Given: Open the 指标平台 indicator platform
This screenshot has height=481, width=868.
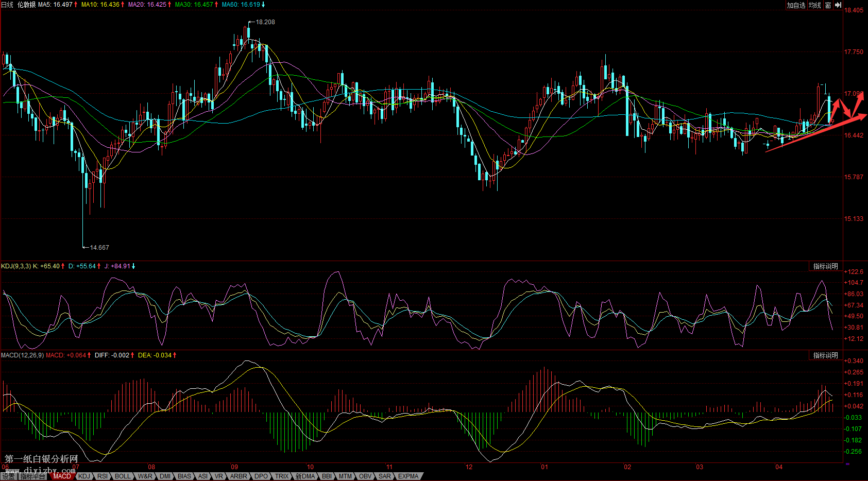Looking at the screenshot, I should 32,476.
